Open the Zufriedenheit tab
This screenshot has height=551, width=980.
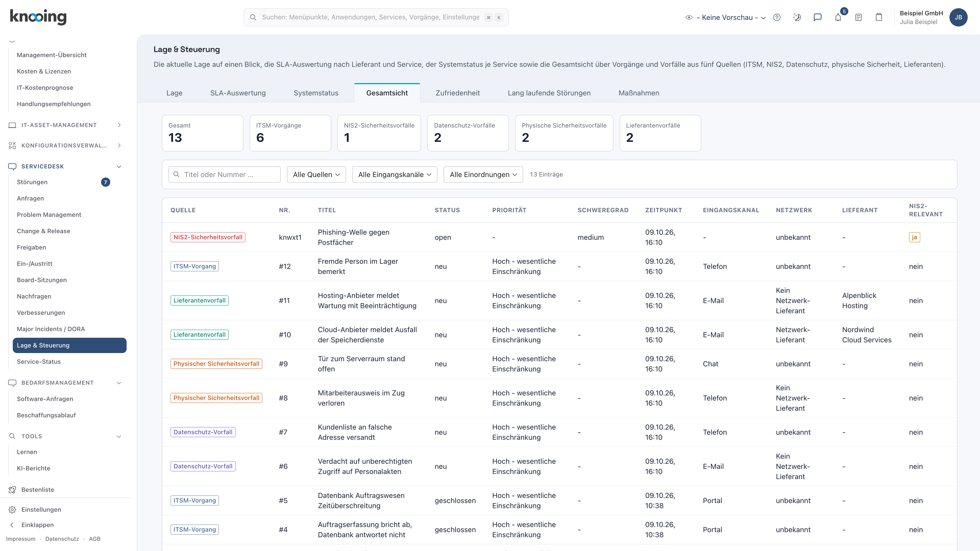pyautogui.click(x=458, y=93)
